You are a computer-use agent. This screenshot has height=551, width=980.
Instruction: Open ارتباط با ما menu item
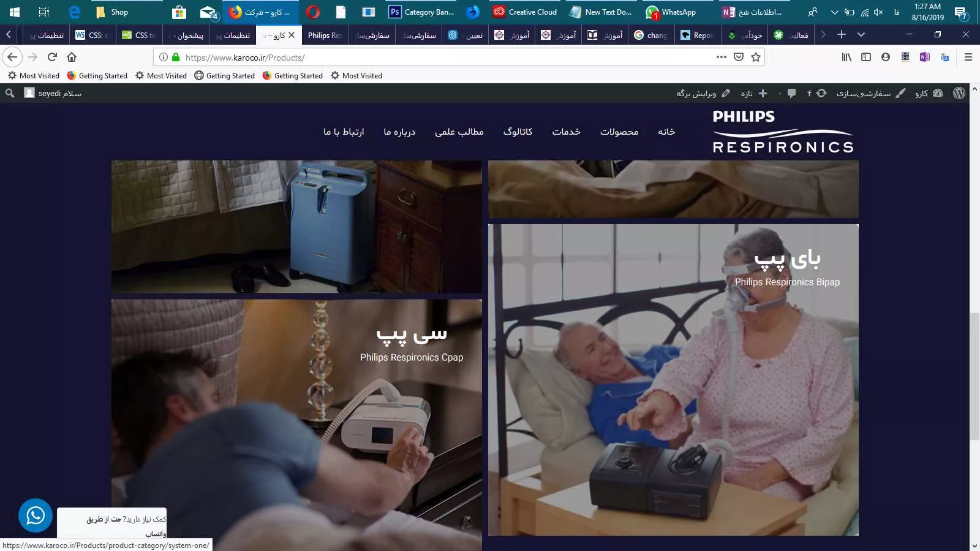(x=344, y=132)
